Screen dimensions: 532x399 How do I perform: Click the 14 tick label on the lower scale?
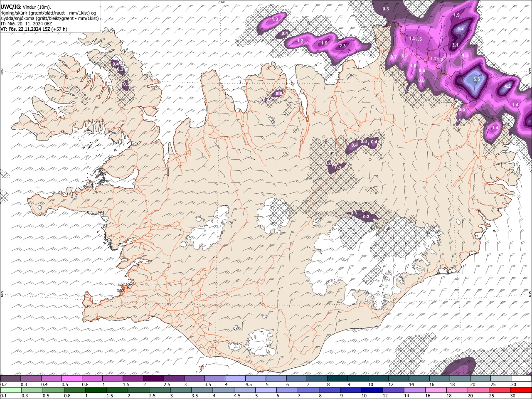point(407,396)
